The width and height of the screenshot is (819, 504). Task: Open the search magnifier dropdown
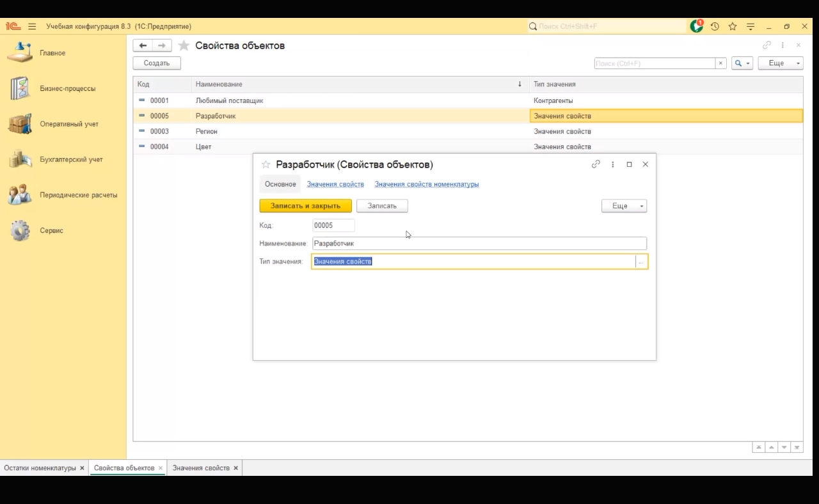coord(742,63)
